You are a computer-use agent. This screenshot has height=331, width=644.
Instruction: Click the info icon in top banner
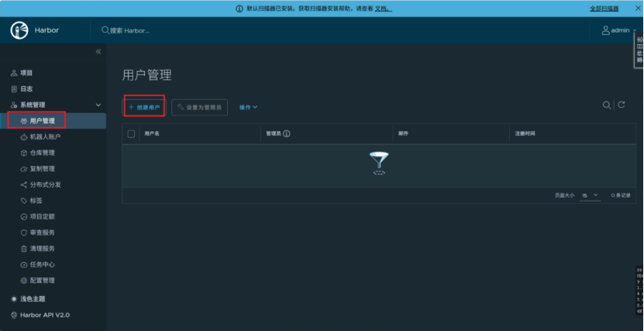[x=239, y=9]
